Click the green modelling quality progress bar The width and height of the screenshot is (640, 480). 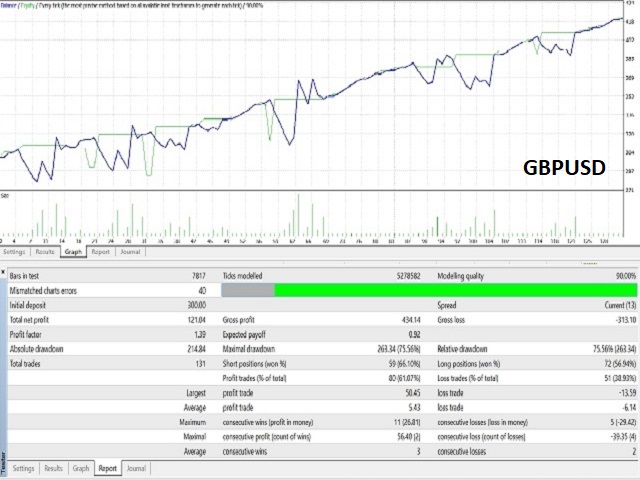click(x=456, y=290)
